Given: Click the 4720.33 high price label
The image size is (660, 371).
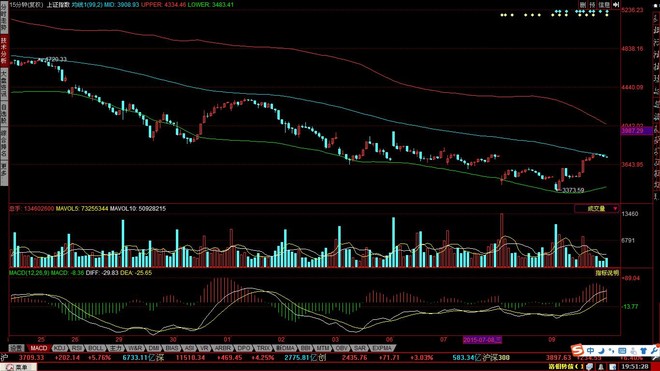Looking at the screenshot, I should click(x=56, y=59).
